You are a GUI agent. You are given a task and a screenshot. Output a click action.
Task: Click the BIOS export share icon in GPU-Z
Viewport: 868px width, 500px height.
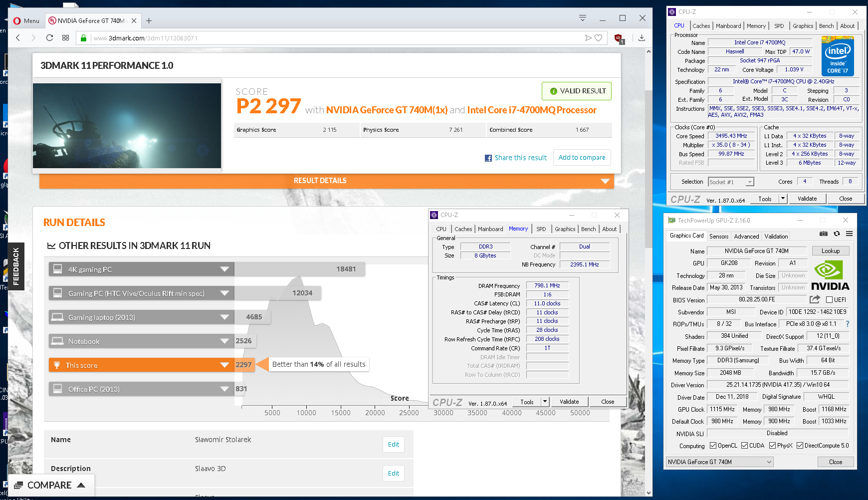[x=815, y=299]
